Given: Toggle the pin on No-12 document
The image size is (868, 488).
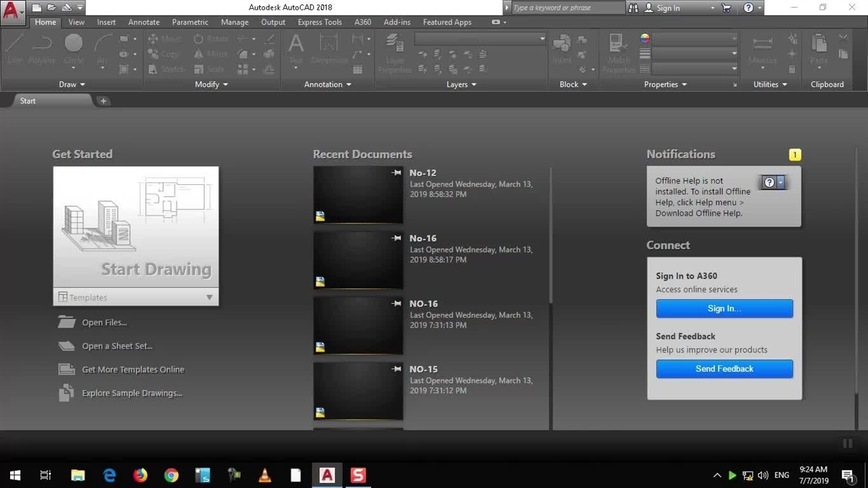Looking at the screenshot, I should click(397, 173).
